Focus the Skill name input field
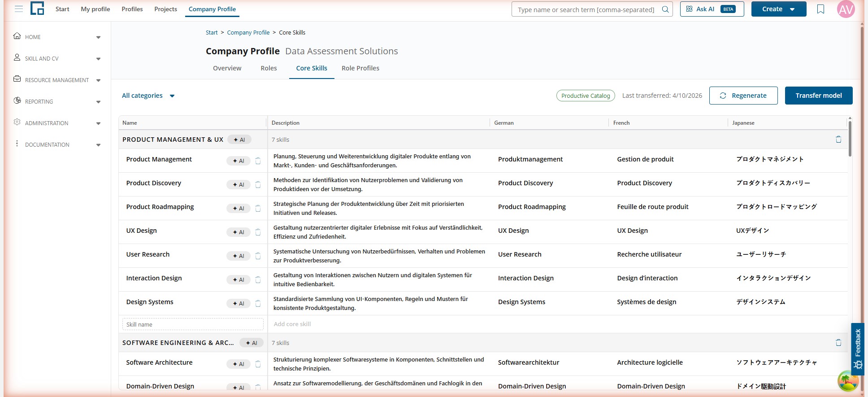Viewport: 868px width, 397px height. (x=193, y=324)
